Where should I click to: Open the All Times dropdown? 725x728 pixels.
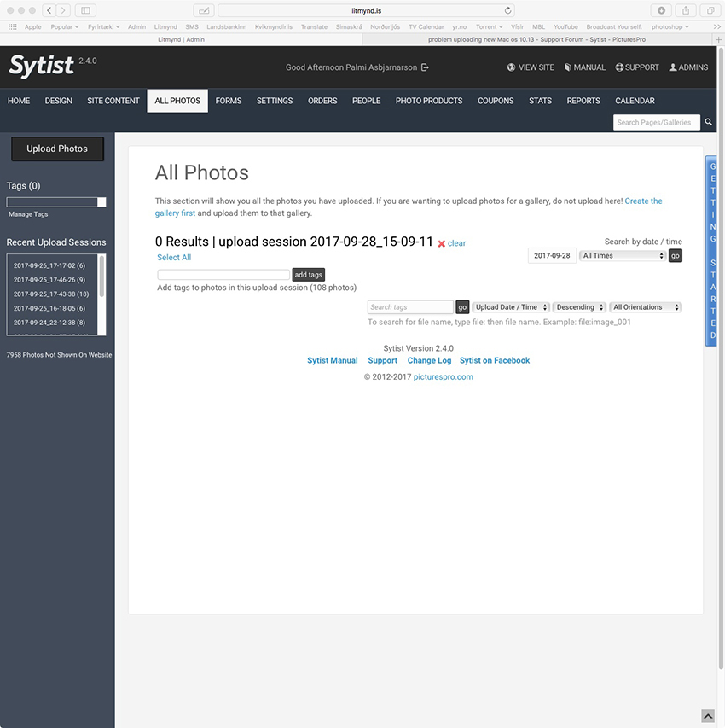pos(623,256)
